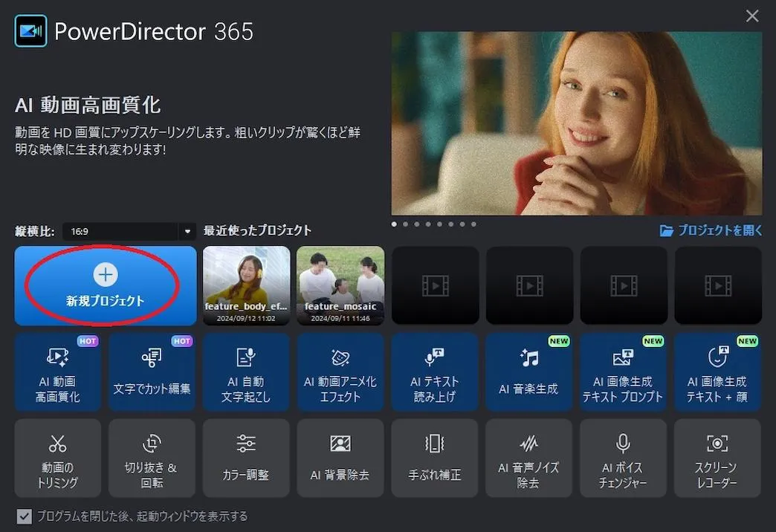Enable AI 音声ノイズ除去
This screenshot has height=532, width=776.
[529, 458]
